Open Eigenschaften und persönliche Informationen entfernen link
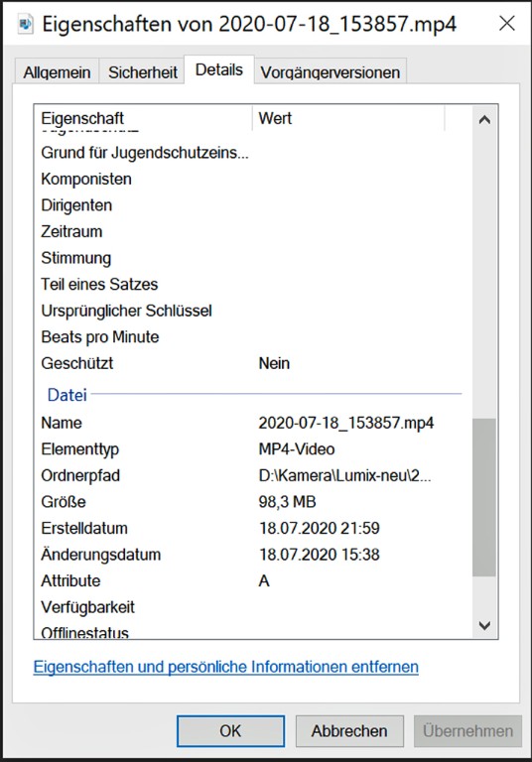 coord(225,667)
